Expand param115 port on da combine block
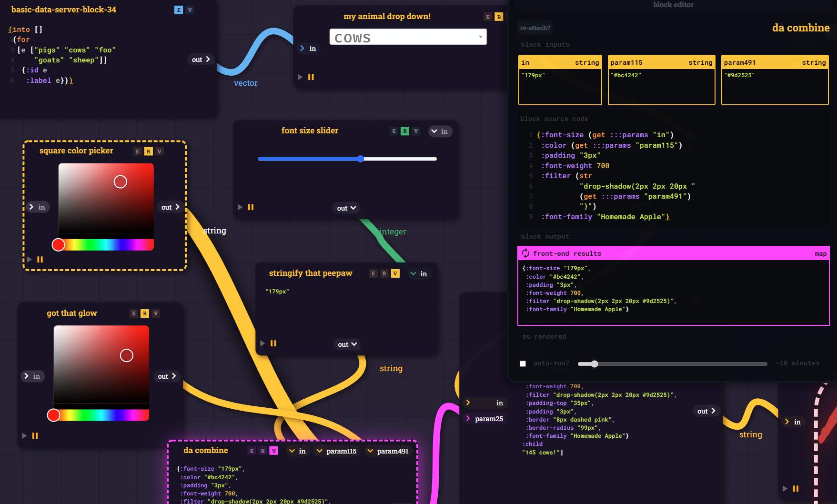This screenshot has height=504, width=837. point(337,451)
